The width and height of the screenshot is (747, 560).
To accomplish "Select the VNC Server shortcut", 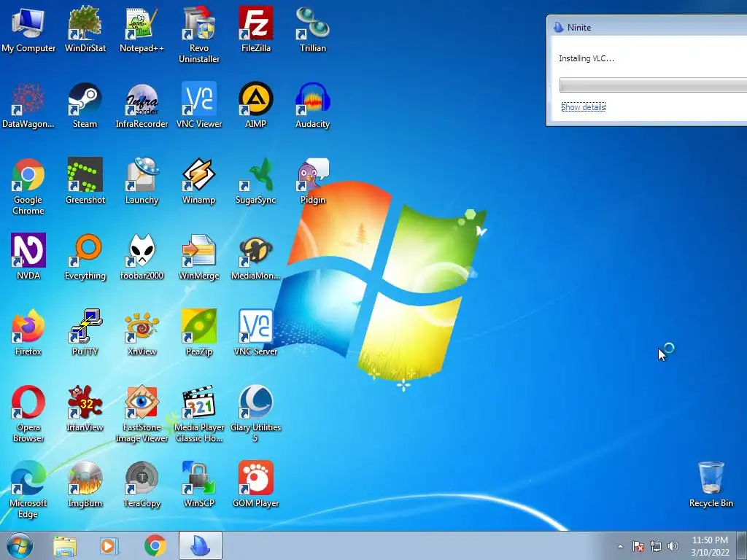I will click(256, 332).
